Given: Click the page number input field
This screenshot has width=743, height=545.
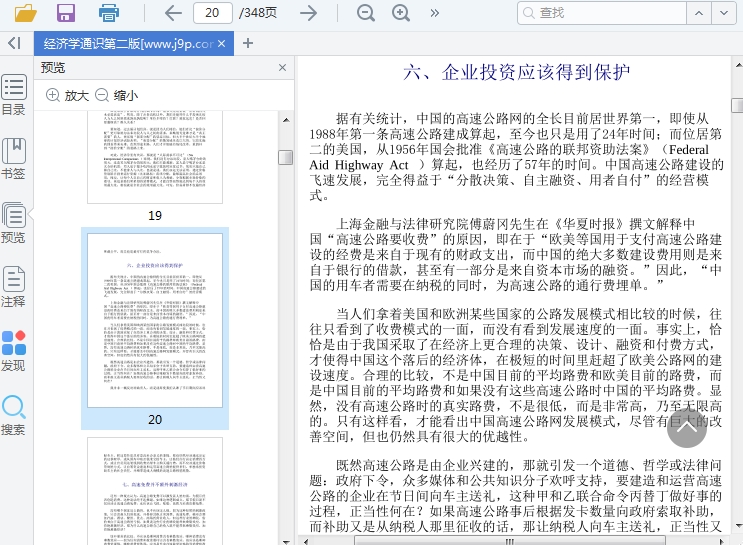Looking at the screenshot, I should 211,13.
